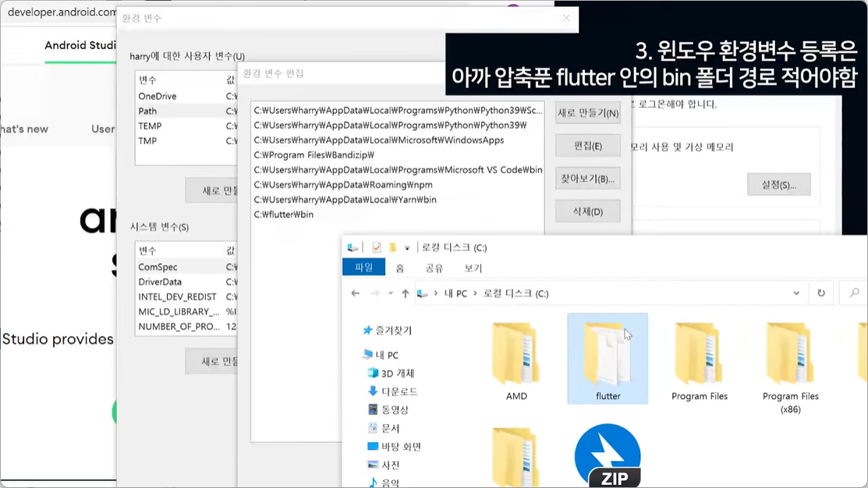Select 사진 in navigation pane
Image resolution: width=868 pixels, height=488 pixels.
point(384,465)
